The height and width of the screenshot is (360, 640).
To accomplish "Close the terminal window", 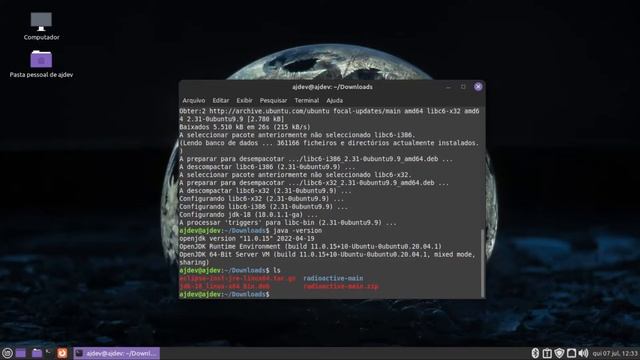I will tap(478, 87).
